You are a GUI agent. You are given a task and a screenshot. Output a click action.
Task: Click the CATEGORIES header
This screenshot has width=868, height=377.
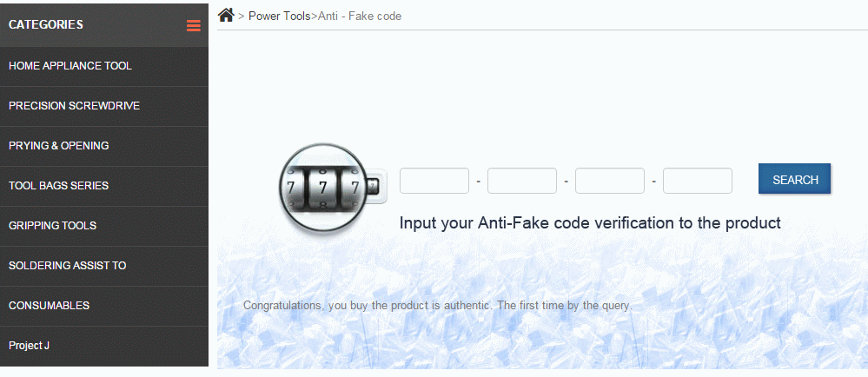(x=46, y=24)
